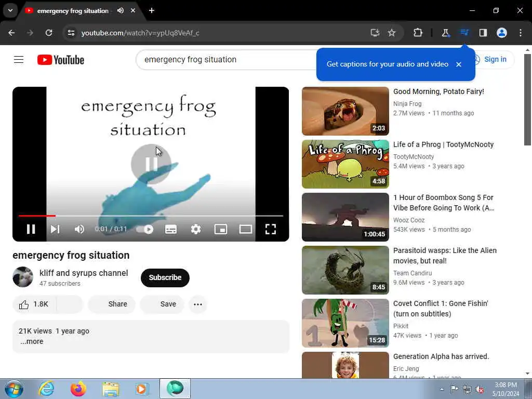Open 'Good Morning, Potato Fairy!' thumbnail
This screenshot has width=532, height=399.
click(x=345, y=111)
